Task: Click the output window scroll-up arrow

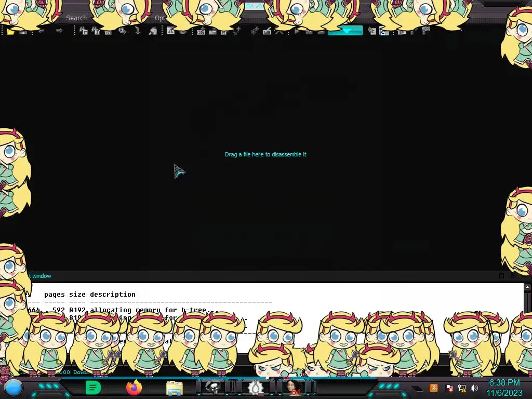Action: [x=527, y=287]
